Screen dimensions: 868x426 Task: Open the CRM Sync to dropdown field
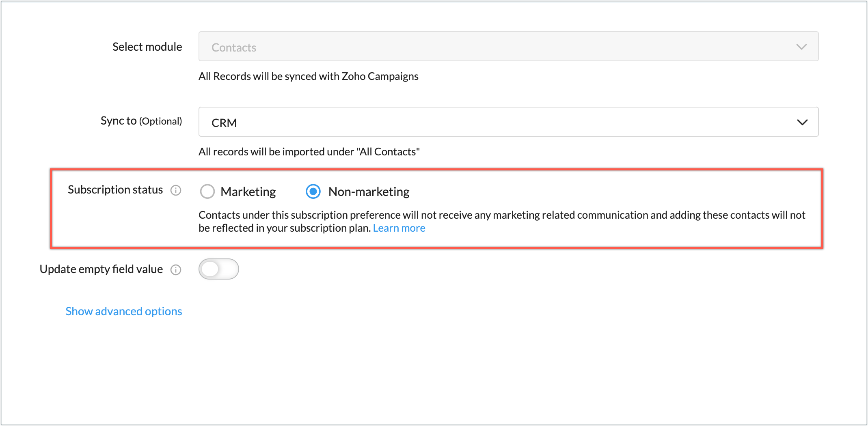(x=487, y=122)
